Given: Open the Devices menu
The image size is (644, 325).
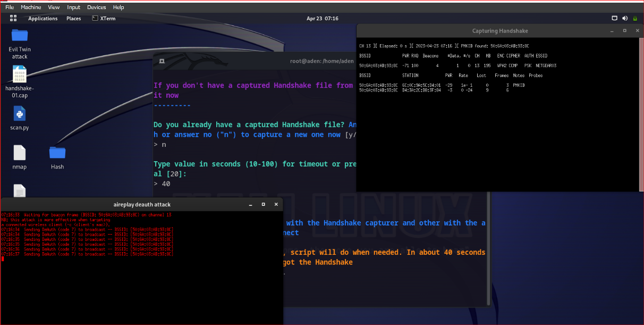Looking at the screenshot, I should pyautogui.click(x=97, y=7).
